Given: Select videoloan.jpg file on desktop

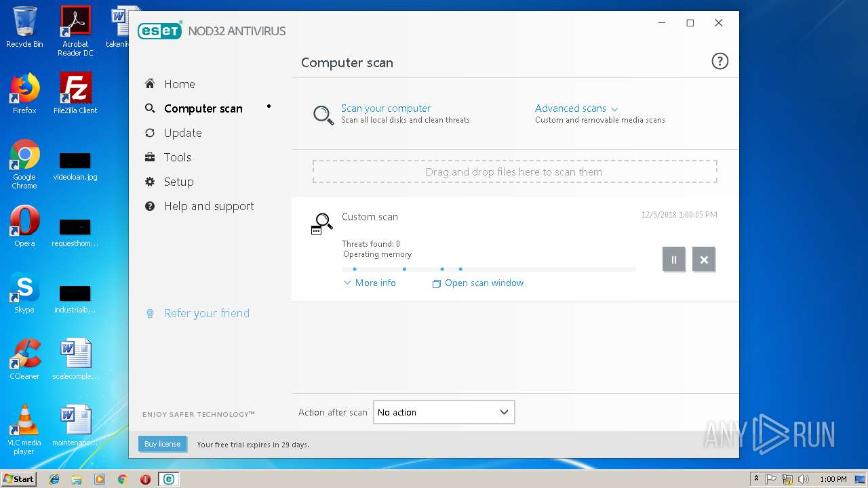Looking at the screenshot, I should [75, 167].
